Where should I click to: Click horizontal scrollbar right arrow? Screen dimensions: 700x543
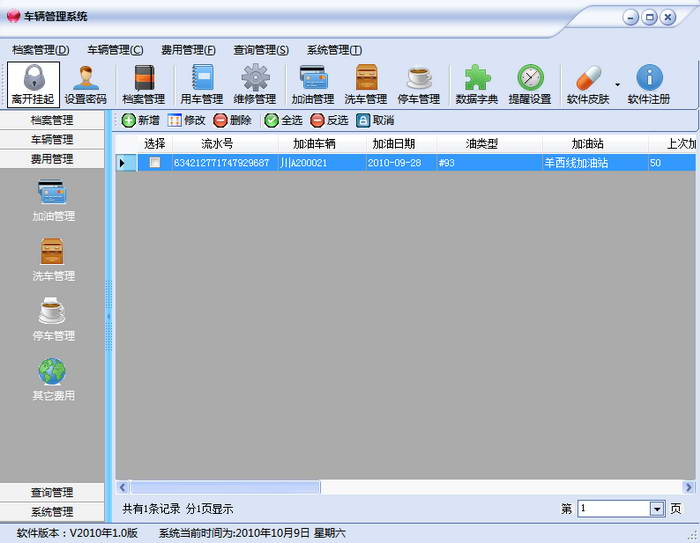pos(689,487)
